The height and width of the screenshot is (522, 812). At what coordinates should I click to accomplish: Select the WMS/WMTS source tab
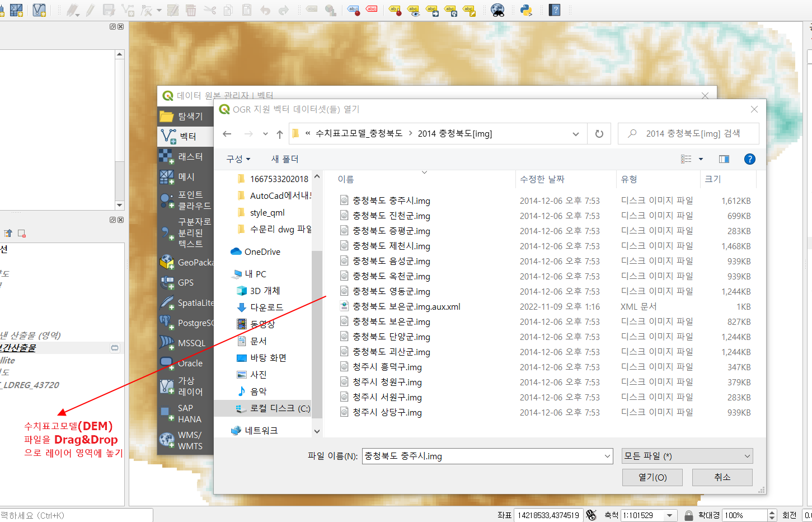185,440
